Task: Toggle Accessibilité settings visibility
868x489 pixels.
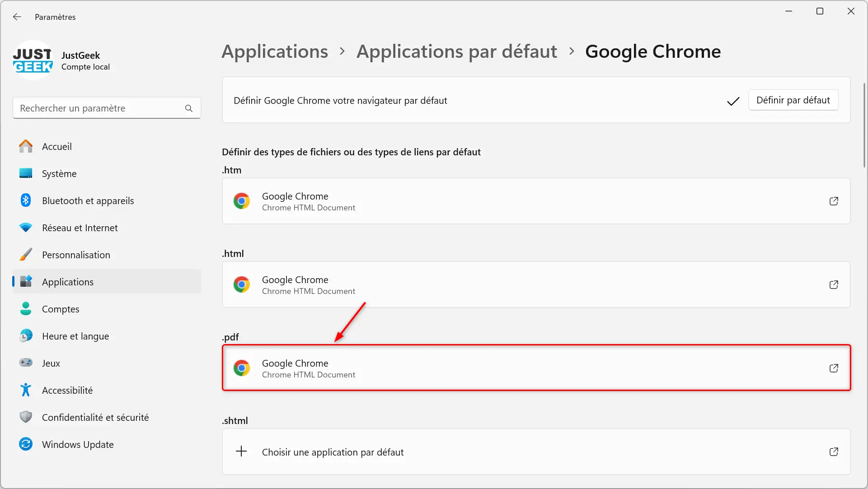Action: point(67,390)
